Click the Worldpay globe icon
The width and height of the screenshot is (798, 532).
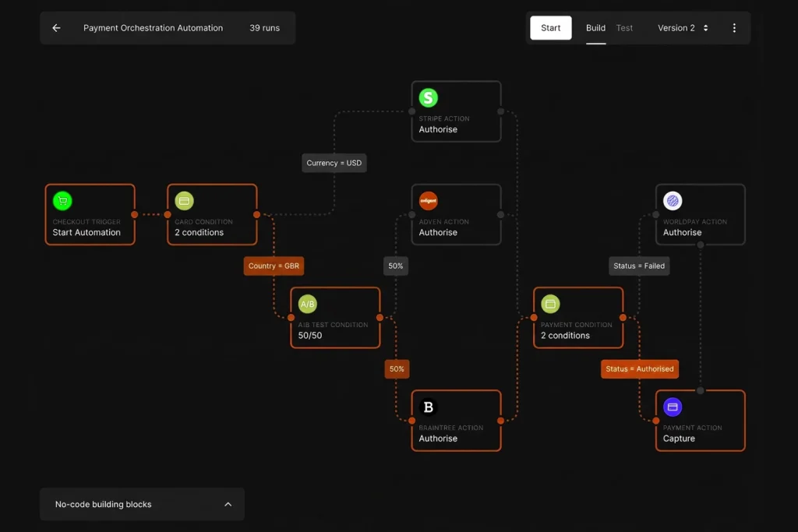click(673, 201)
